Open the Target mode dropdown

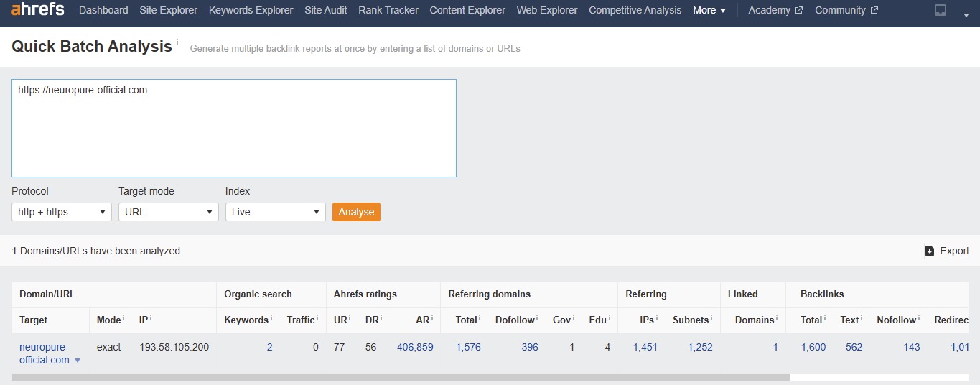coord(168,212)
